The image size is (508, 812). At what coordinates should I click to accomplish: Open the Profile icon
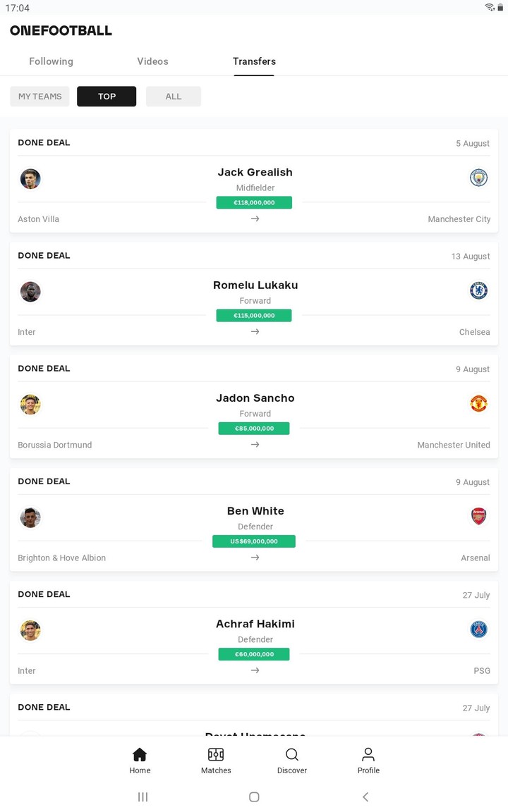368,755
